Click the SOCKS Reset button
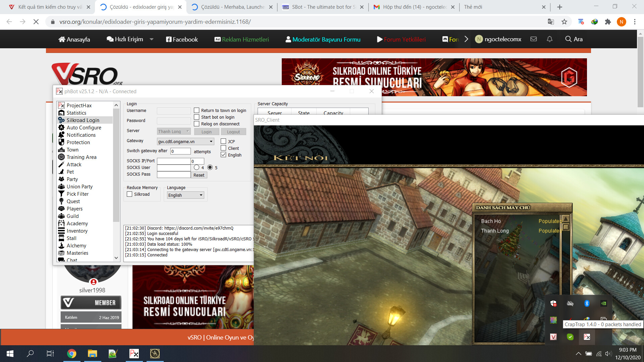The image size is (644, 362). tap(199, 175)
